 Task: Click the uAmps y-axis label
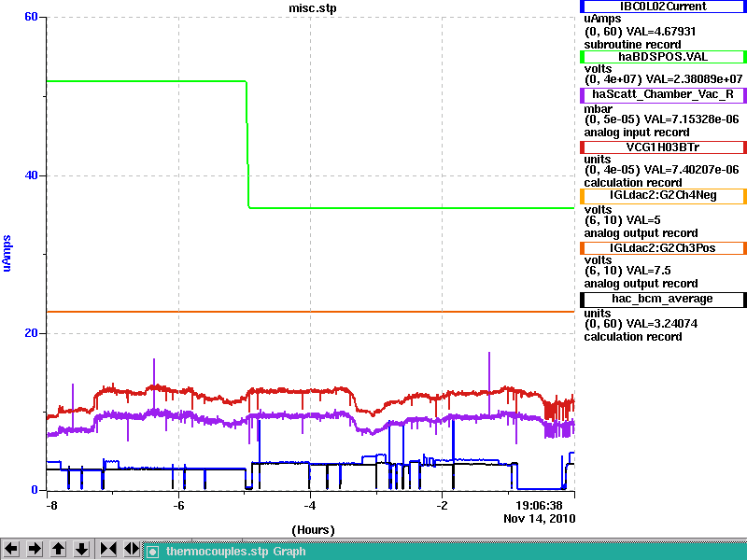click(7, 253)
